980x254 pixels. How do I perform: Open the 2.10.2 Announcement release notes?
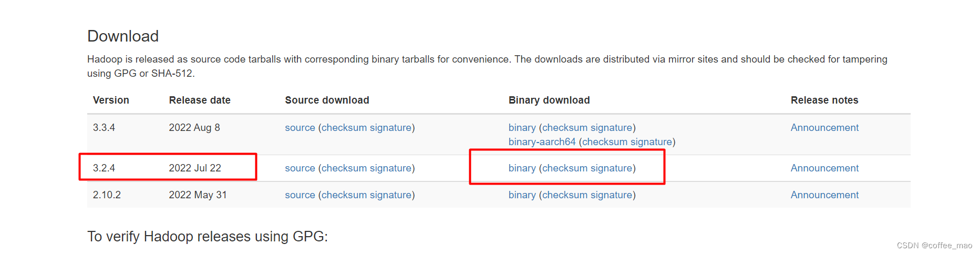click(x=824, y=195)
